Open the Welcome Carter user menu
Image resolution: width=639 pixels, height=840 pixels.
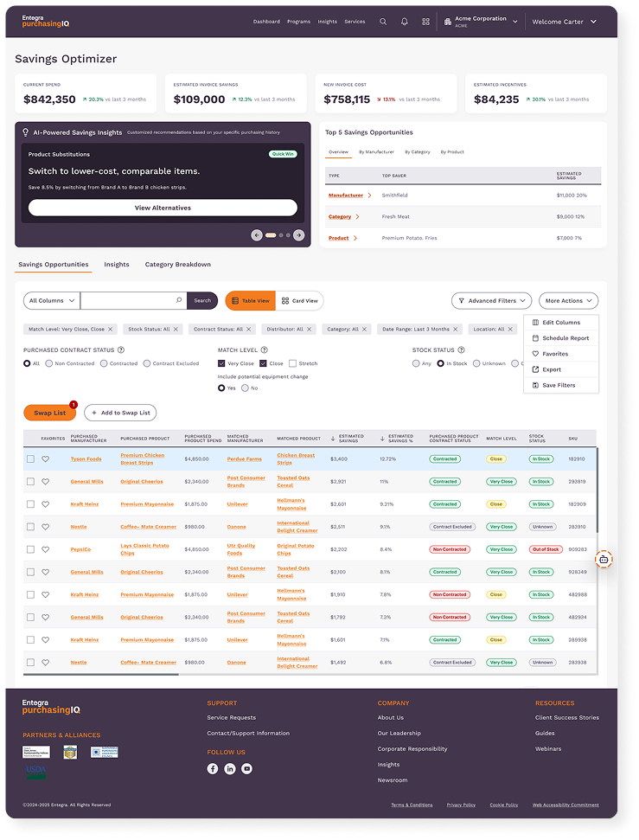[564, 22]
